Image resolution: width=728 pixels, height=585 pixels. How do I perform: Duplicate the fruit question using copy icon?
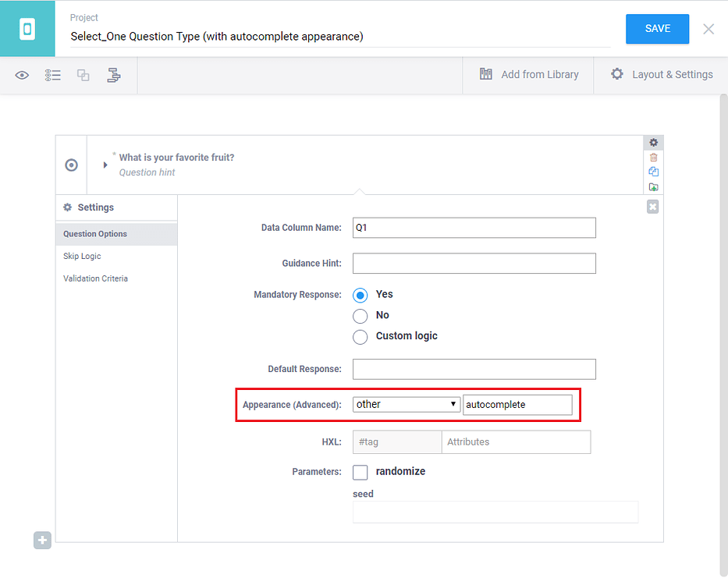(x=653, y=172)
